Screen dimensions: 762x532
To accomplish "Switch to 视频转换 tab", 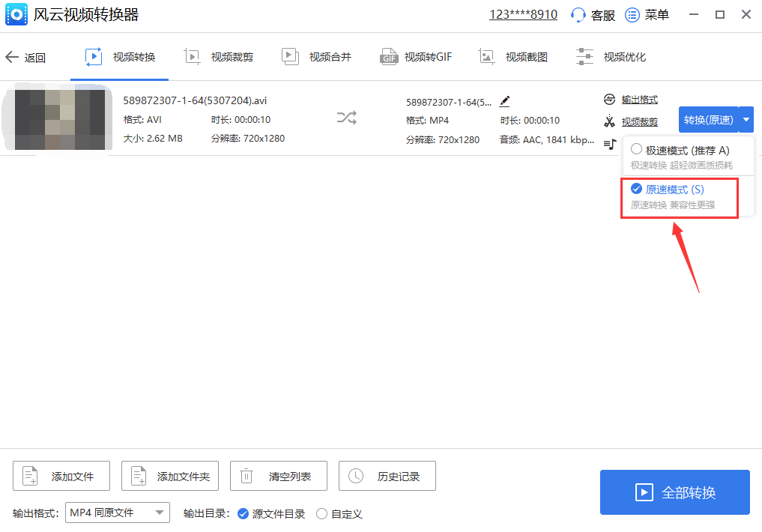I will pyautogui.click(x=120, y=58).
